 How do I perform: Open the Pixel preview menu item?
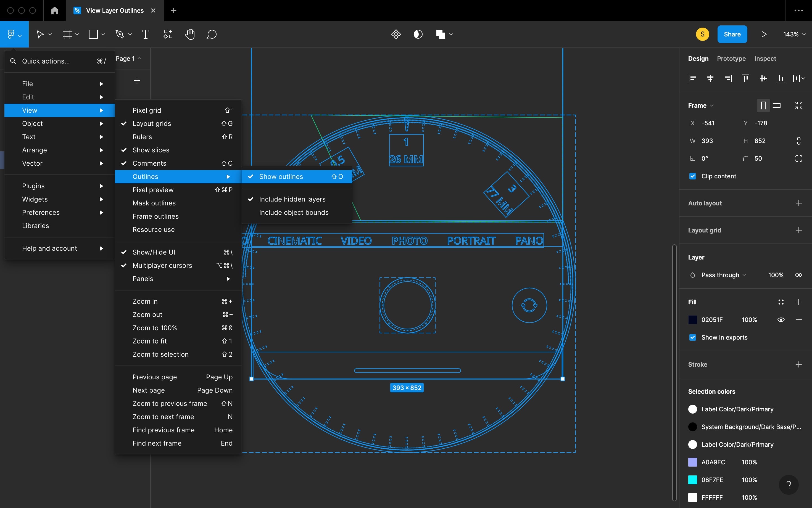153,189
